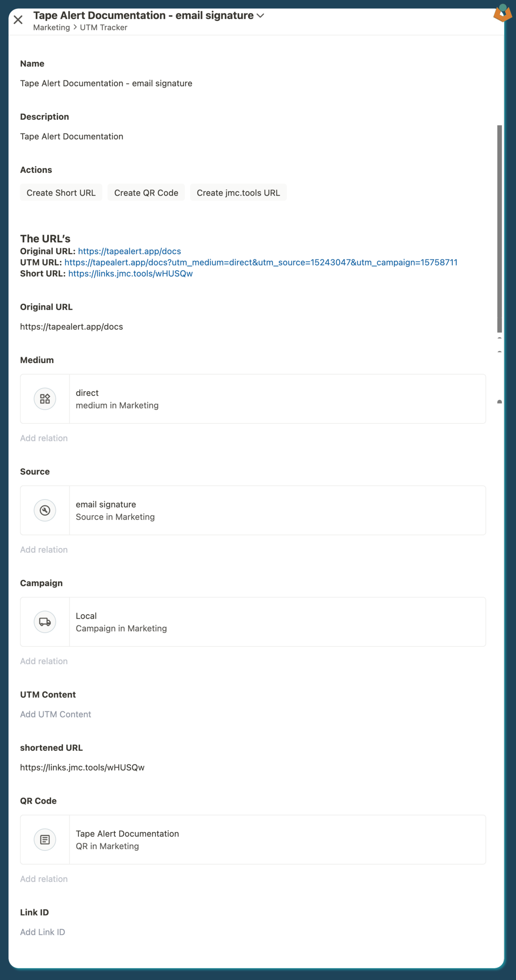Click the Create QR Code button
Viewport: 516px width, 980px height.
(x=146, y=193)
